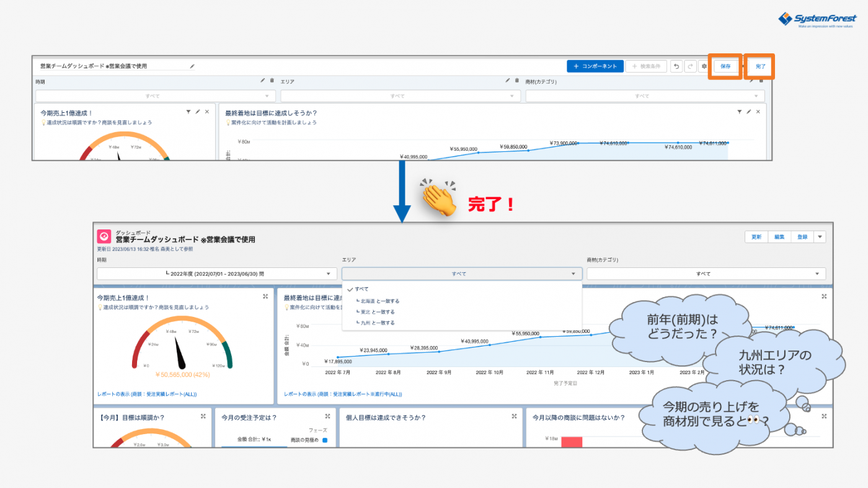
Task: Expand the 今月以降の商談に問題はないか？ widget
Action: tap(824, 416)
